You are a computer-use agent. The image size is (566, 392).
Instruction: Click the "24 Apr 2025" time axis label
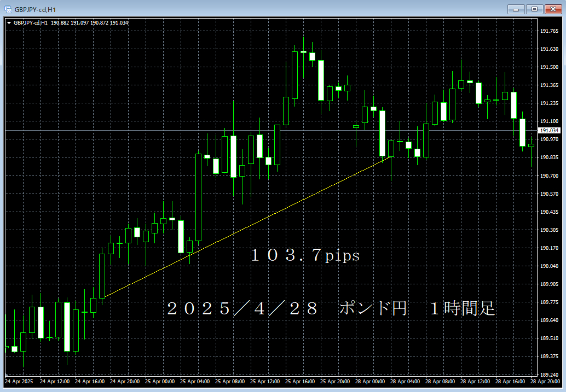19,382
